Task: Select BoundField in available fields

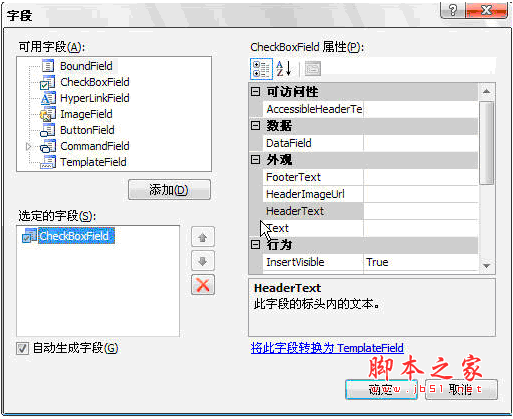Action: click(86, 66)
